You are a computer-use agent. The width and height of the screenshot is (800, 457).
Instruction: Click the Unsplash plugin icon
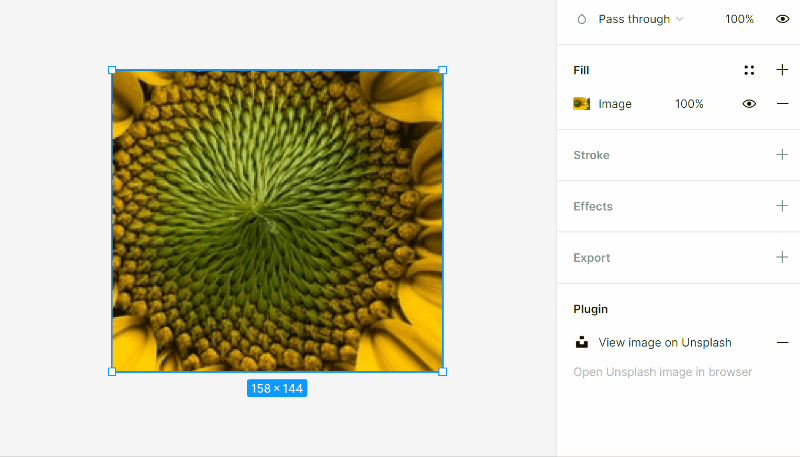coord(582,342)
